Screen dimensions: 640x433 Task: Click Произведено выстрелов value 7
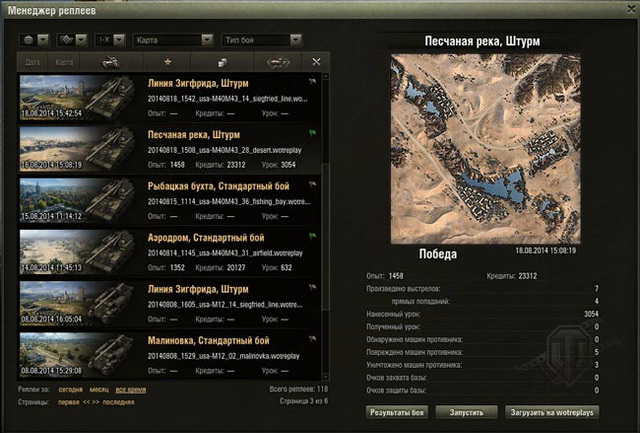pos(596,289)
